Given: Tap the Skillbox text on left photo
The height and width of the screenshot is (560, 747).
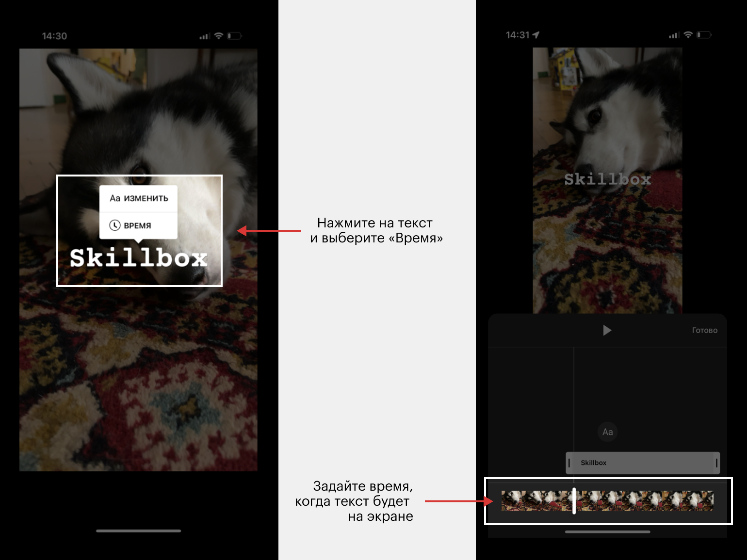Looking at the screenshot, I should click(x=139, y=258).
